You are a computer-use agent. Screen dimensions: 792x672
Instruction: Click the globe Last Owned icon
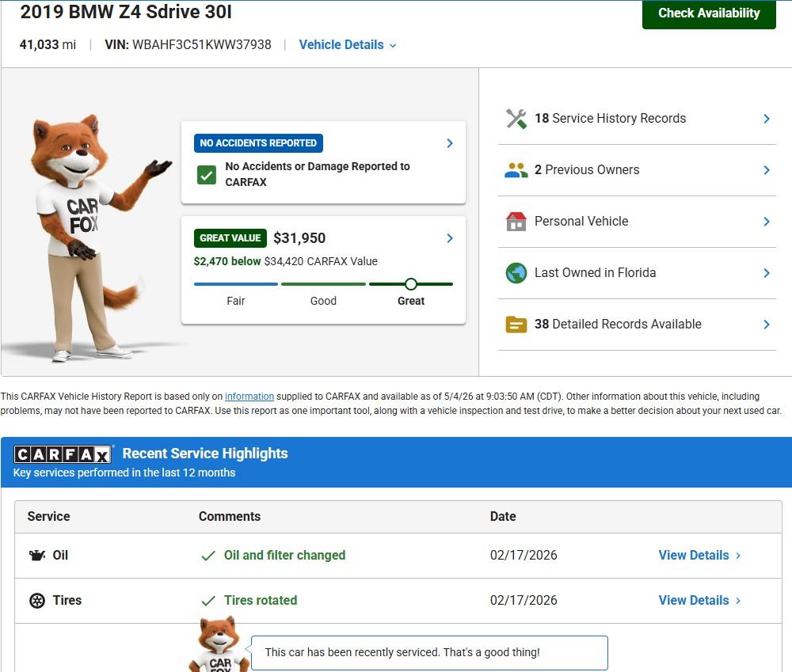[516, 273]
